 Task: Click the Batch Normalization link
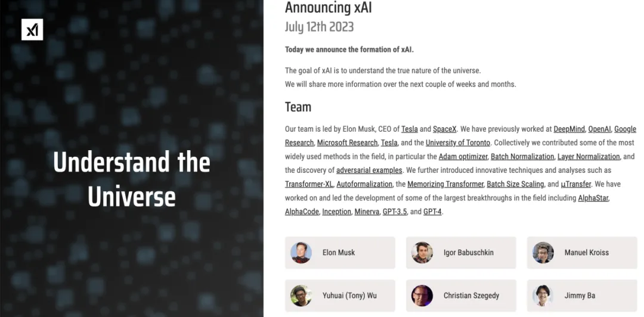pos(522,157)
